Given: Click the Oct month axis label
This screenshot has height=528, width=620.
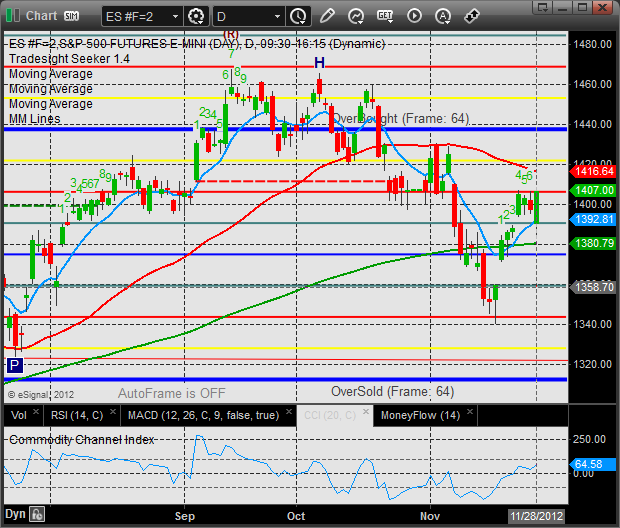Looking at the screenshot, I should pyautogui.click(x=296, y=516).
